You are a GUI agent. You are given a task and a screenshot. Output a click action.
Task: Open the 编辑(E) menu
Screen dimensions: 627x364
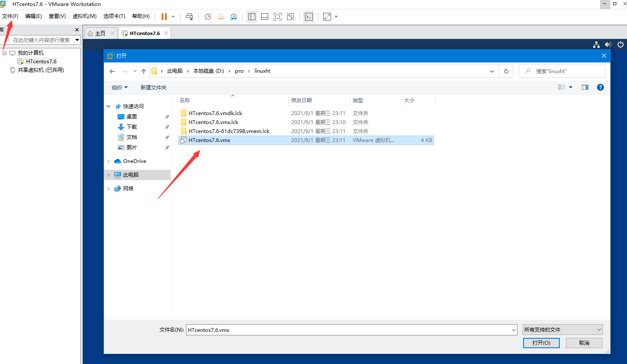(33, 16)
